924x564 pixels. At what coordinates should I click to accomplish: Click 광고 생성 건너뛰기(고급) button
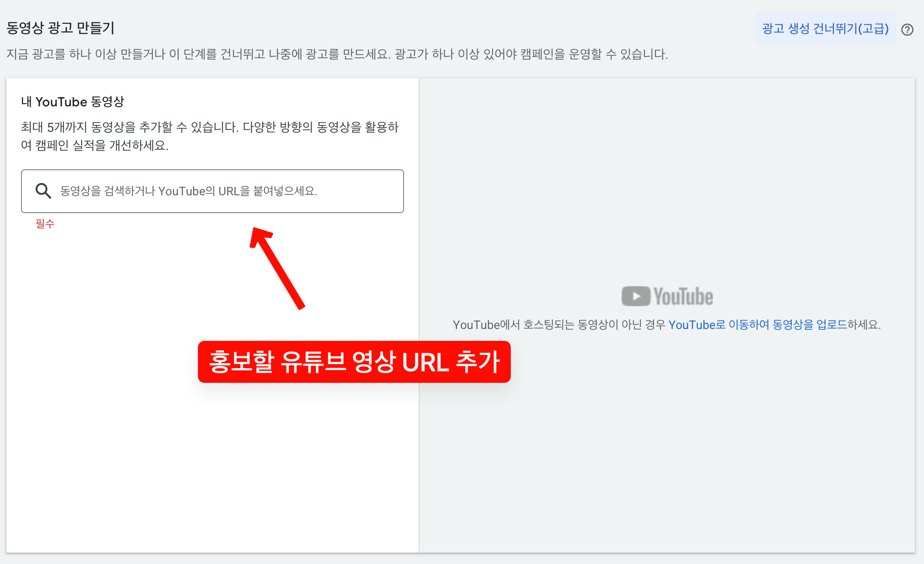(x=825, y=29)
